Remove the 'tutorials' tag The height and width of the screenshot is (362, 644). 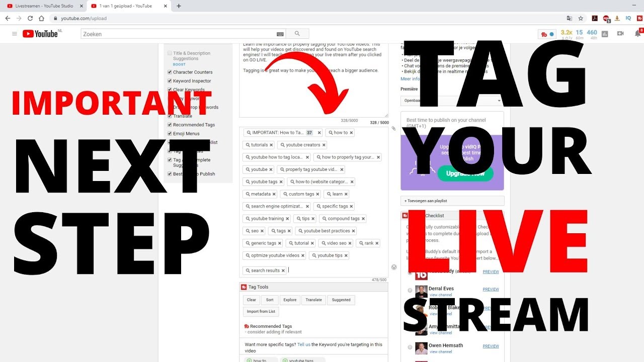pos(271,145)
